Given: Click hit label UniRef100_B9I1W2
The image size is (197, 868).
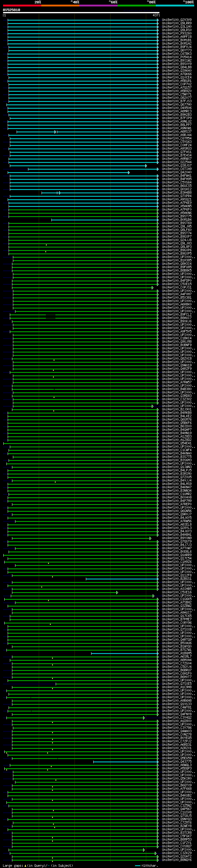Looking at the screenshot, I should click(177, 60).
